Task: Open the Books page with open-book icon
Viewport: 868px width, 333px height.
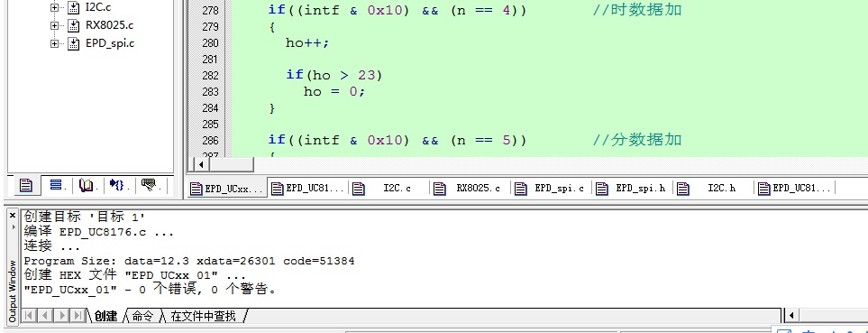Action: coord(87,185)
